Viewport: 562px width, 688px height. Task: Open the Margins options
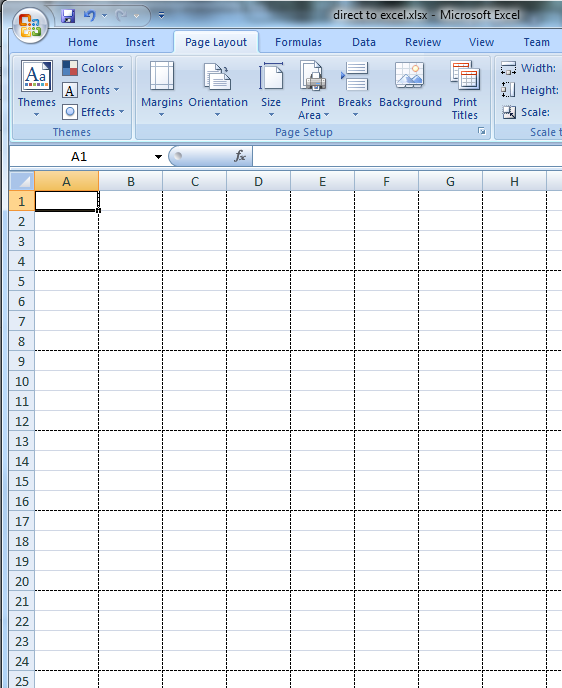coord(161,89)
